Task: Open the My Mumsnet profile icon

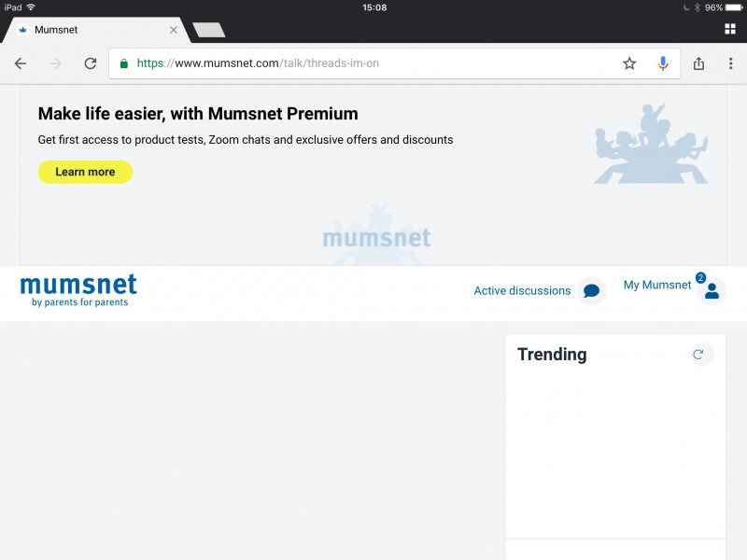Action: pyautogui.click(x=712, y=291)
